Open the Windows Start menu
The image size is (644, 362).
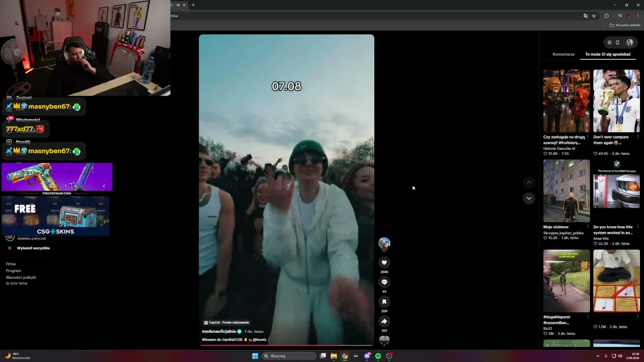(x=255, y=356)
